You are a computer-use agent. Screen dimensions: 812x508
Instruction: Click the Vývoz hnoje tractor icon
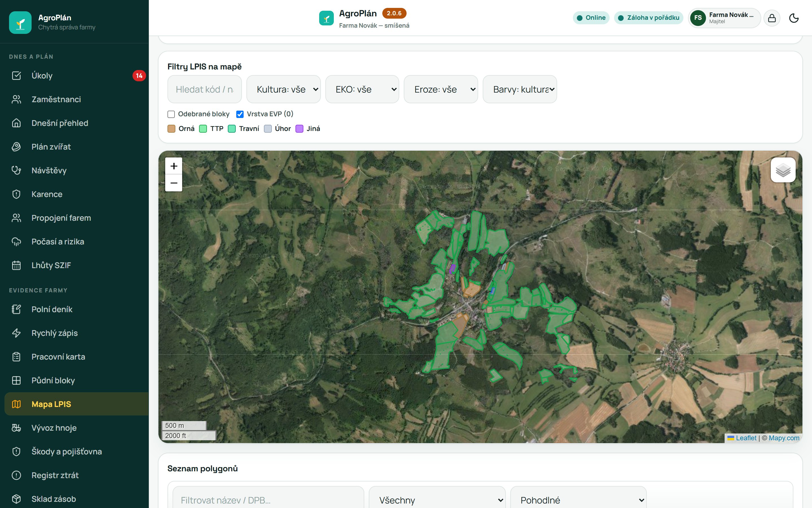16,428
